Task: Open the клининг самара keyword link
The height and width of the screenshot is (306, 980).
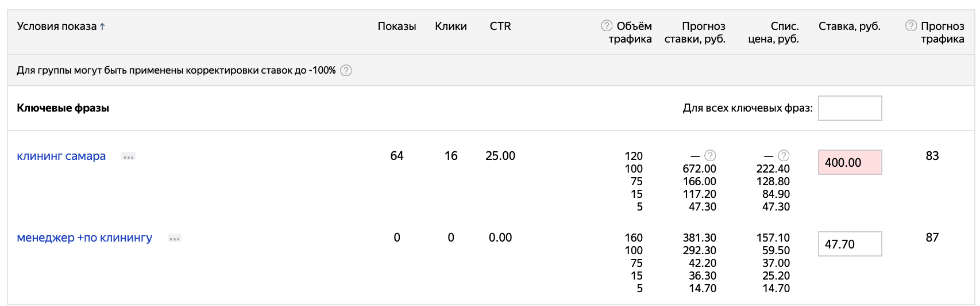Action: click(x=61, y=156)
